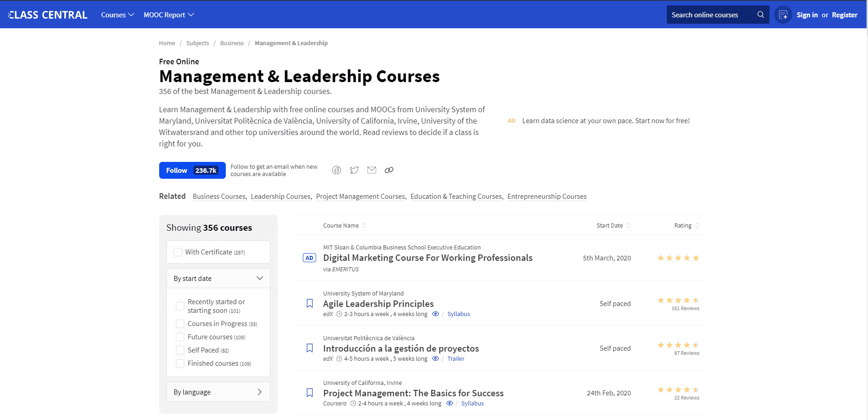Viewport: 868px width, 420px height.
Task: Click the 5th March, 2020 start date
Action: tap(607, 258)
